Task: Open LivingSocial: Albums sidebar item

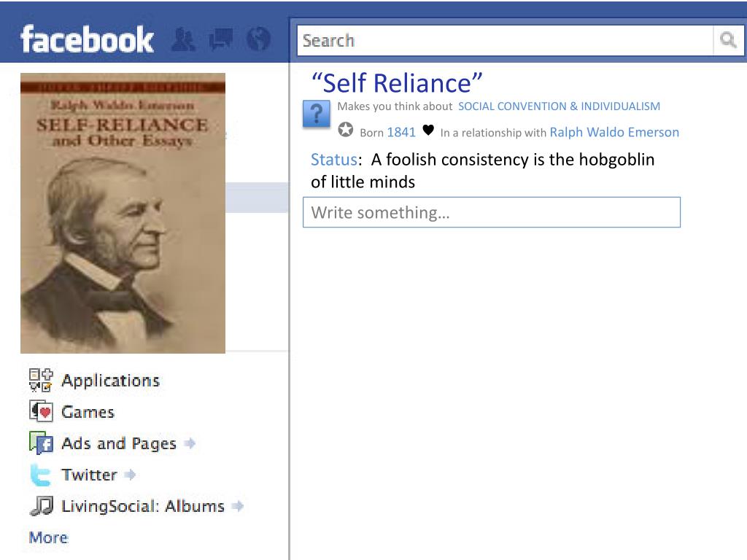Action: click(x=143, y=506)
